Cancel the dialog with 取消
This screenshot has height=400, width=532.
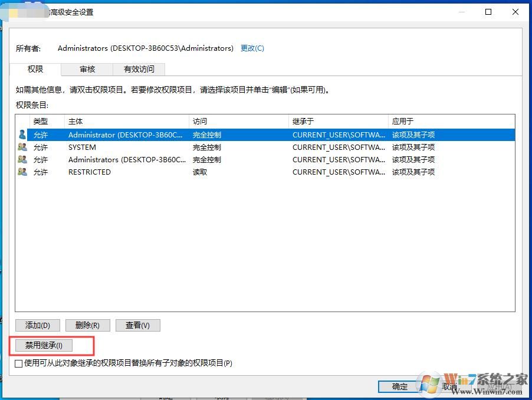[449, 386]
